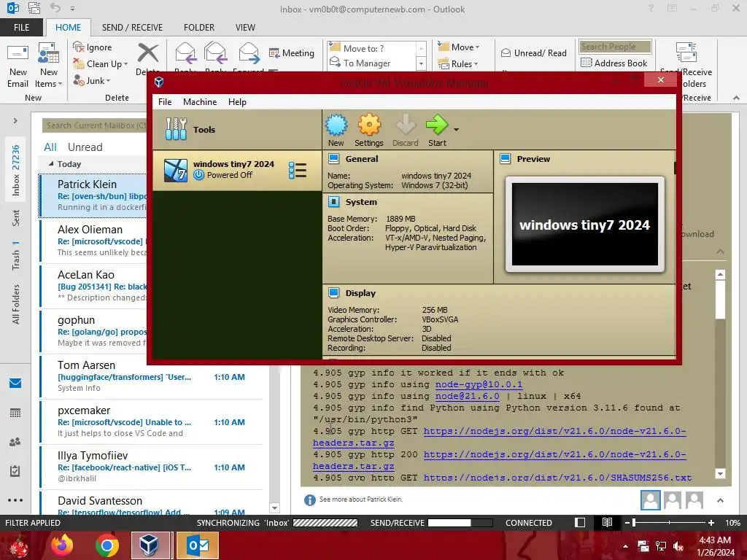Image resolution: width=747 pixels, height=560 pixels.
Task: Open the VirtualBox Machine menu
Action: point(200,102)
